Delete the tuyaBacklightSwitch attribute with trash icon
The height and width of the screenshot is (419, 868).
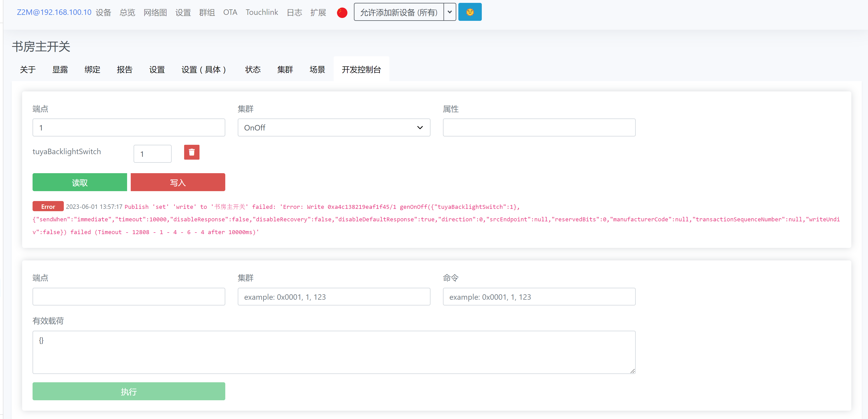coord(191,152)
